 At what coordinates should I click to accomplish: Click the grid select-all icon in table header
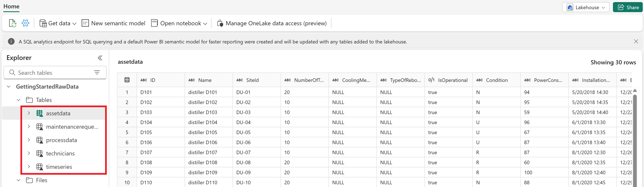(127, 80)
